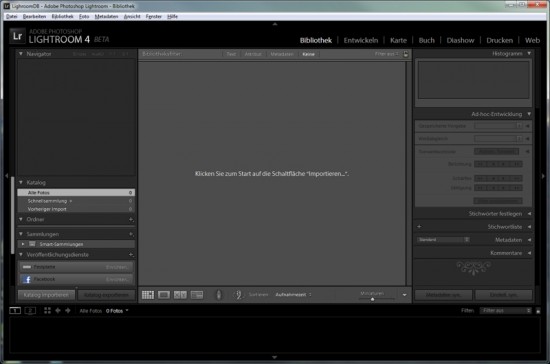Open the Aufnahmezeit sort dropdown
This screenshot has width=550, height=364.
[x=293, y=295]
